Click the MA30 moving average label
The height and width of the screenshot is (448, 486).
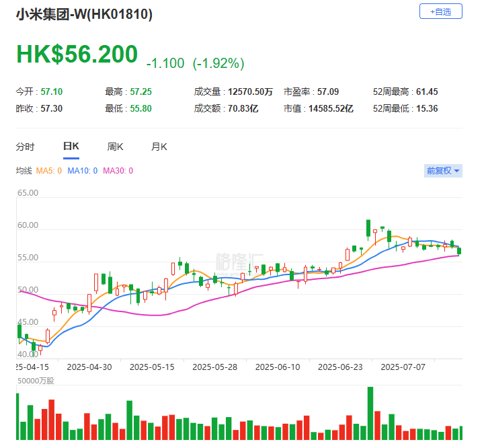coord(118,171)
